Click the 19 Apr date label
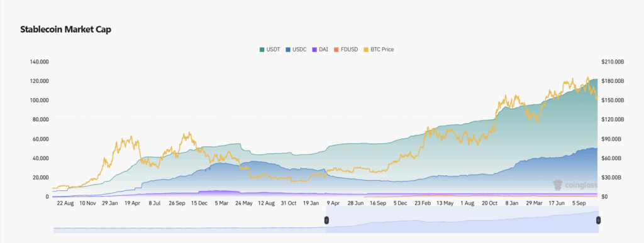The height and width of the screenshot is (243, 644). click(132, 203)
